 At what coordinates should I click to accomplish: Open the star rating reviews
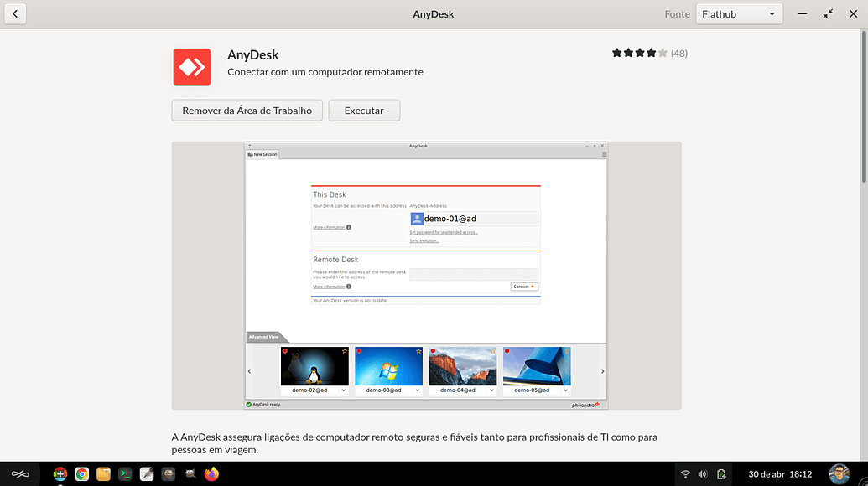(x=639, y=53)
